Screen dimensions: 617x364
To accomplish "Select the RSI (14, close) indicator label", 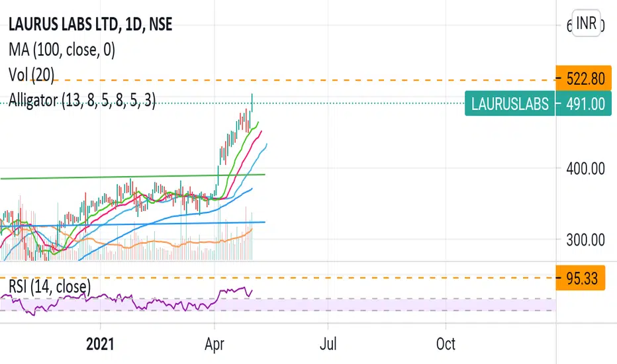I will point(50,287).
